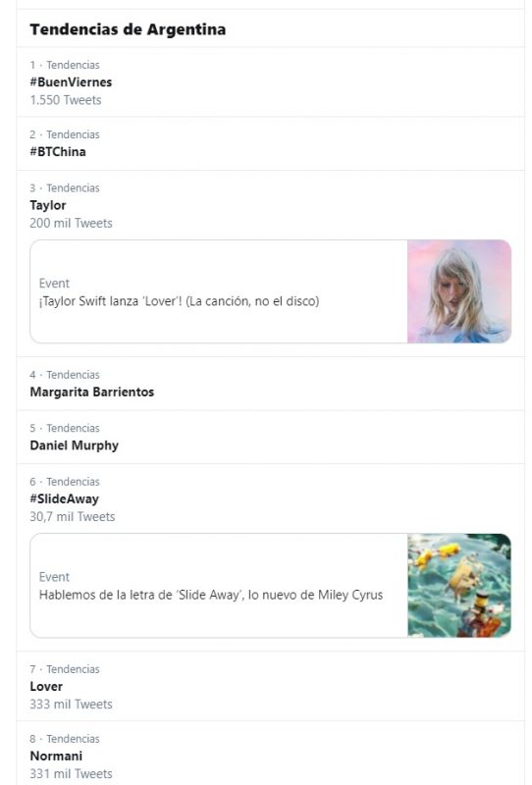Click the '200 mil Tweets' count under Taylor
This screenshot has height=785, width=532.
[x=71, y=224]
